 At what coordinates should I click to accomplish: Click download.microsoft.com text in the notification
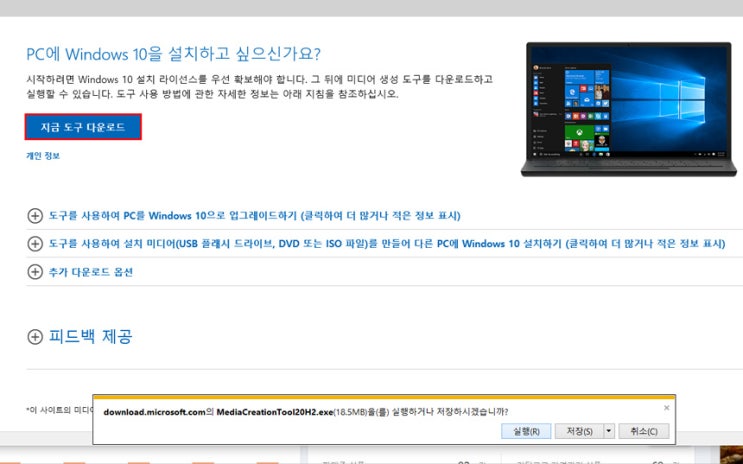click(154, 412)
